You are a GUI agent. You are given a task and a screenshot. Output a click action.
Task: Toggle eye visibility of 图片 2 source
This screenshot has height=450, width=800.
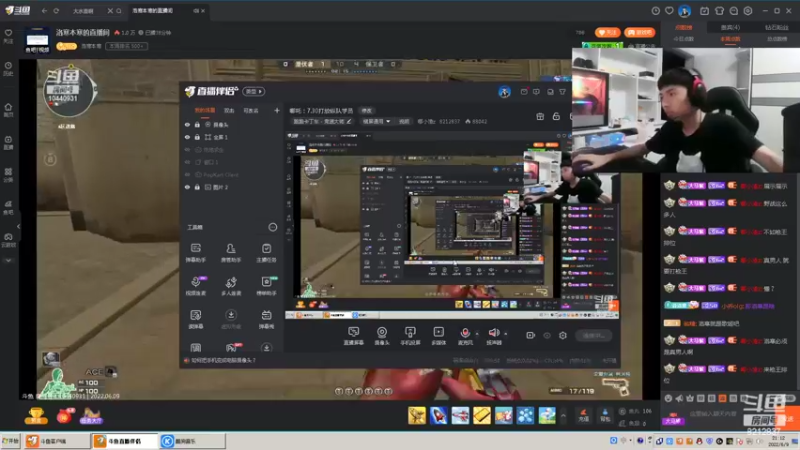[x=187, y=187]
